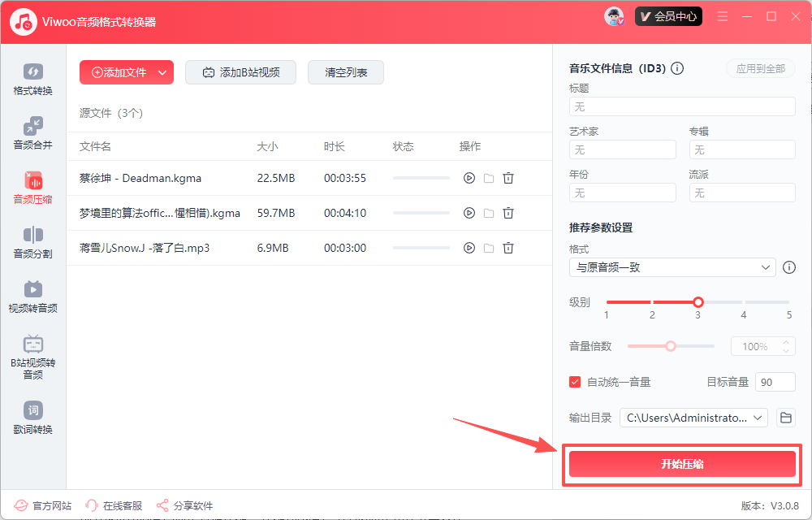This screenshot has width=812, height=520.
Task: Open the 会员中心 member center
Action: [x=668, y=16]
